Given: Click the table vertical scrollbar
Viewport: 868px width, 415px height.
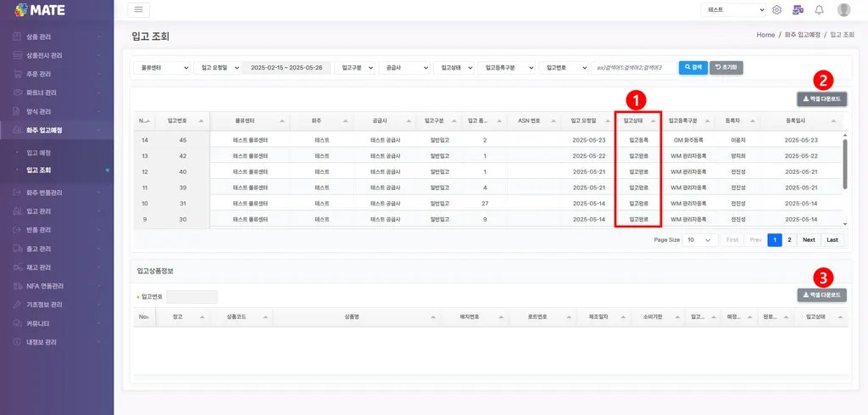Looking at the screenshot, I should [845, 164].
